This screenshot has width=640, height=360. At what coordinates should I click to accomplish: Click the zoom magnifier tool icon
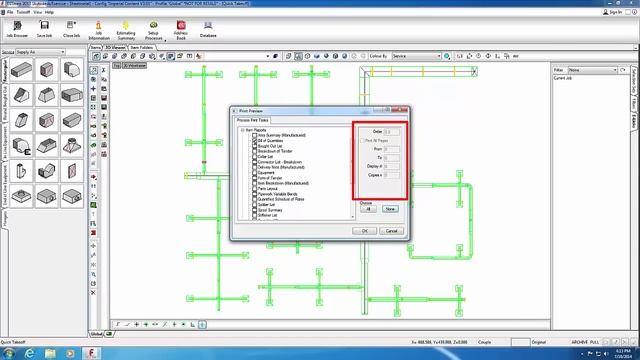[x=93, y=274]
